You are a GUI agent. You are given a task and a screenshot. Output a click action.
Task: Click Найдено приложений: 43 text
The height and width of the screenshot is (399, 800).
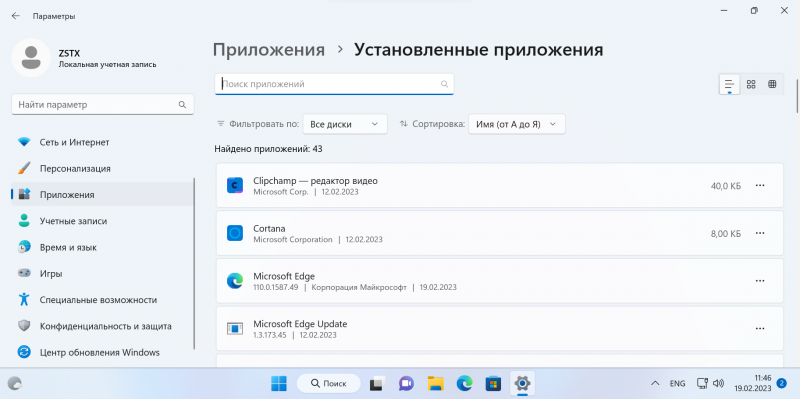pos(268,149)
